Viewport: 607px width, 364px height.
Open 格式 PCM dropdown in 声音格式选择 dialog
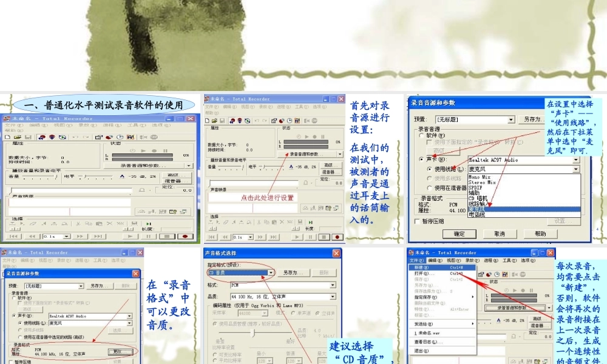tap(333, 285)
